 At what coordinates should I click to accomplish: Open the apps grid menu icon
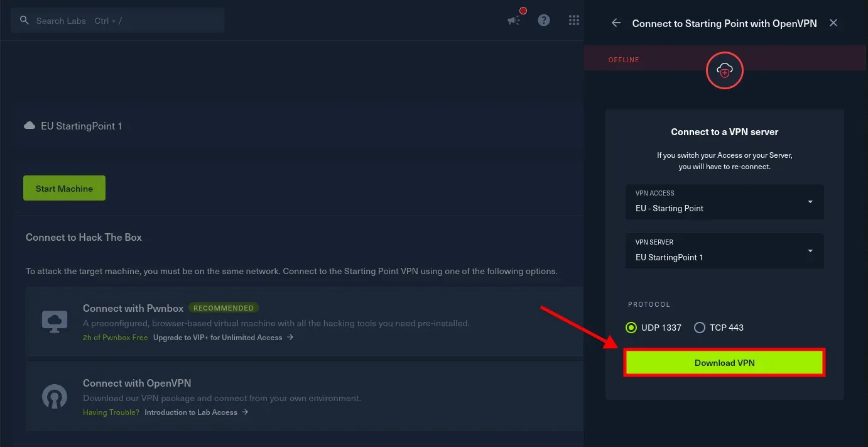573,20
